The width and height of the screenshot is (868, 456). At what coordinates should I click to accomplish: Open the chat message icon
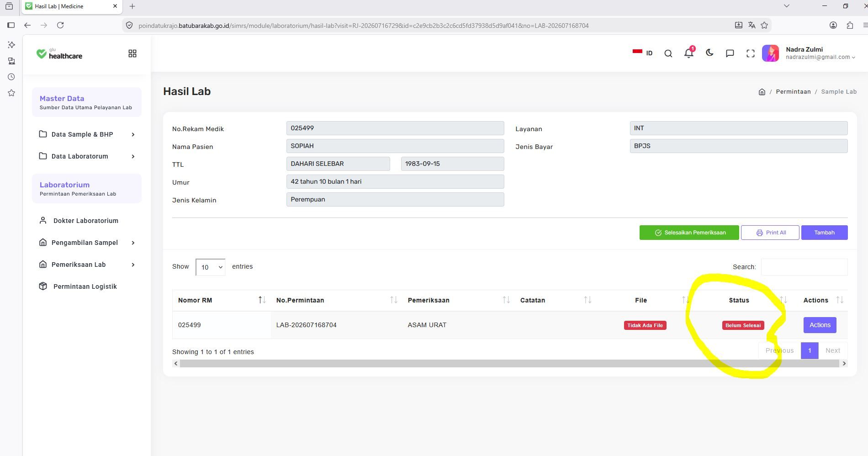[x=730, y=53]
